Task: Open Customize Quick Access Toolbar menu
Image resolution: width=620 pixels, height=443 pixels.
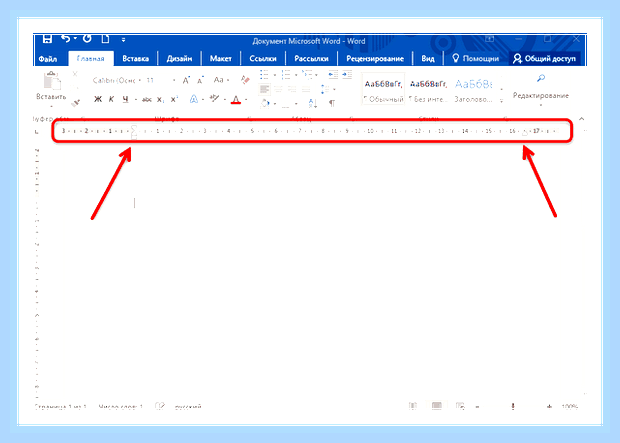Action: (x=123, y=40)
